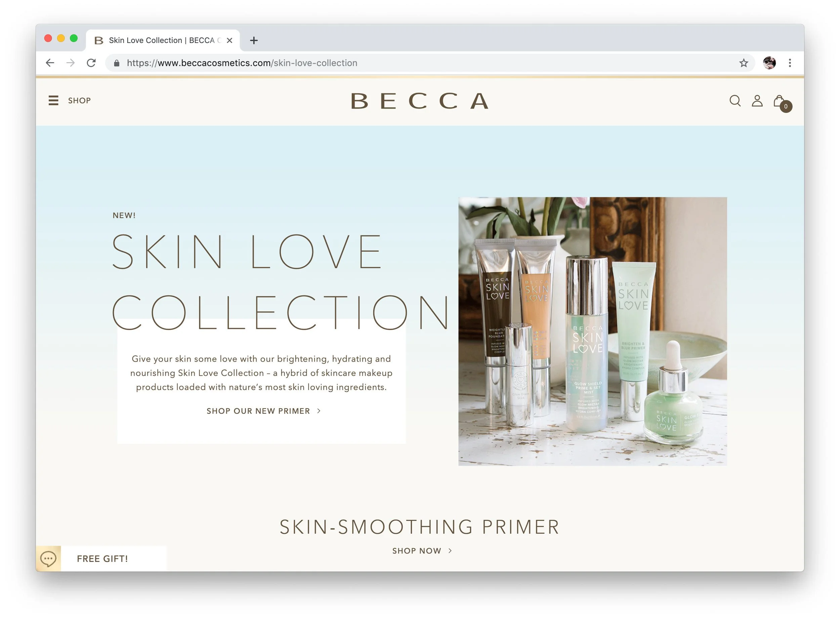840x619 pixels.
Task: View site security lock info
Action: point(117,63)
